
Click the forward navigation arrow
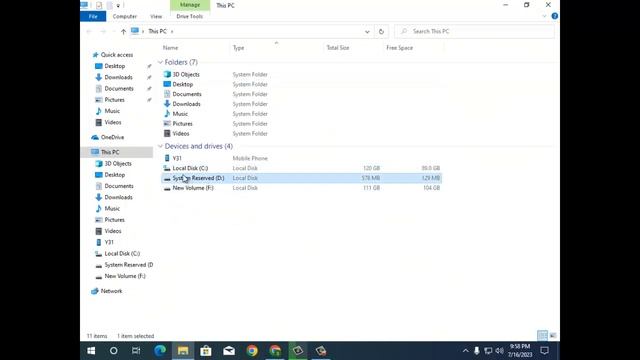click(x=103, y=31)
